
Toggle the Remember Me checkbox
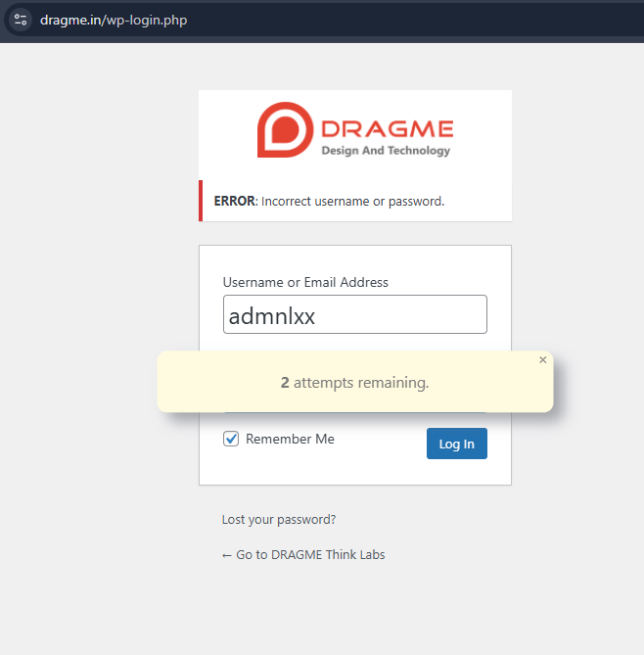(x=231, y=439)
